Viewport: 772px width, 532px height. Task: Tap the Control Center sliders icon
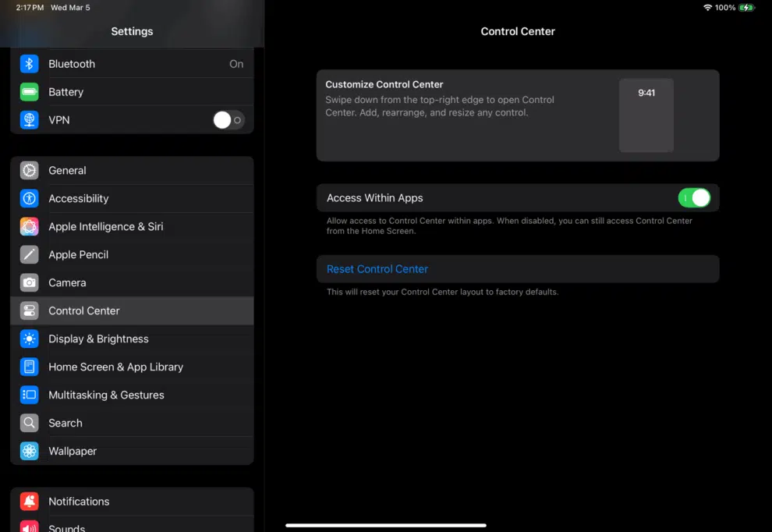coord(29,310)
